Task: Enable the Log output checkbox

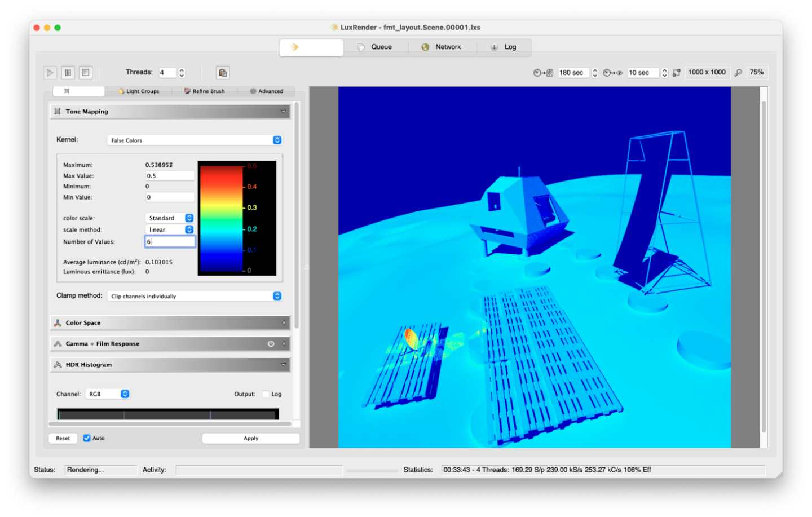Action: click(x=266, y=394)
